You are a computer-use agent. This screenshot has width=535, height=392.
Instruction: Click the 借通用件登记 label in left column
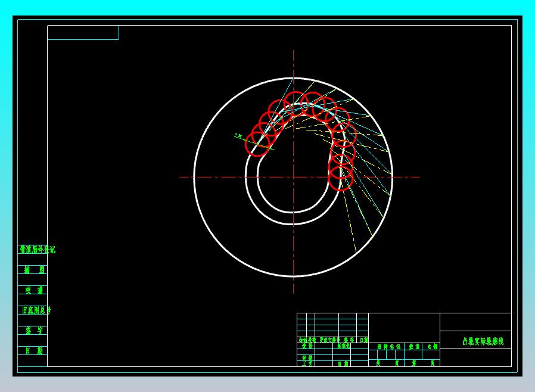click(x=37, y=250)
